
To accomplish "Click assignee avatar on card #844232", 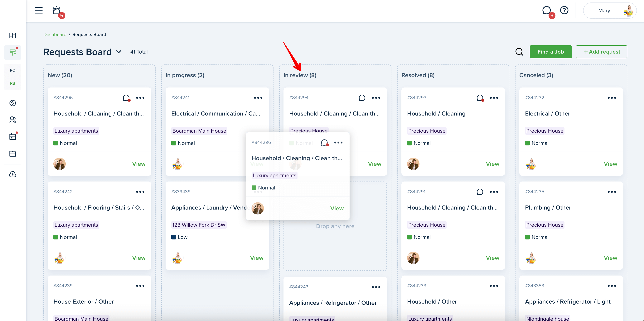I will coord(531,164).
